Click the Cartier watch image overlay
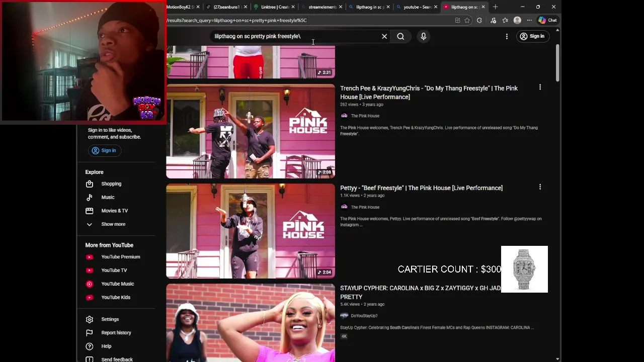644x362 pixels. coord(524,269)
